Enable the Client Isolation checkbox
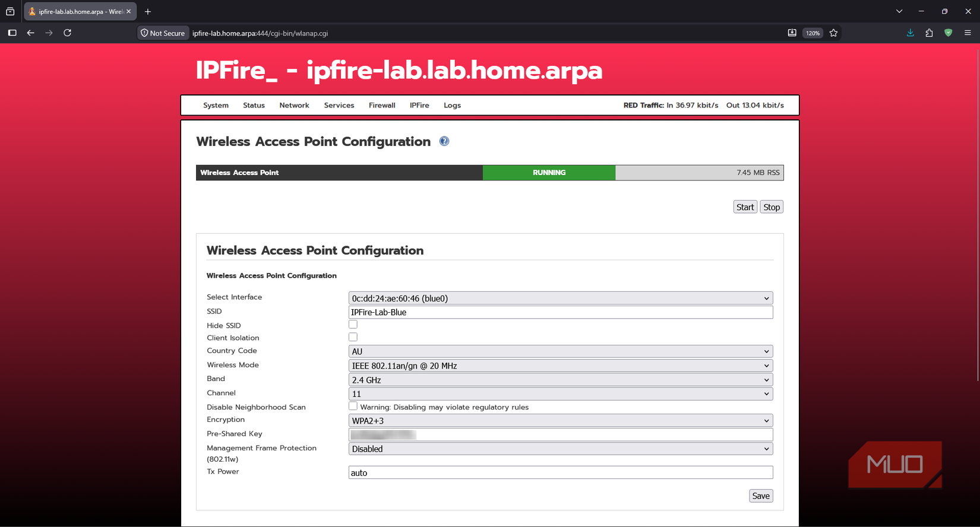 point(353,337)
